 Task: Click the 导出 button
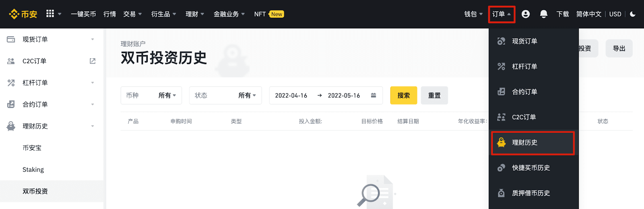(619, 48)
